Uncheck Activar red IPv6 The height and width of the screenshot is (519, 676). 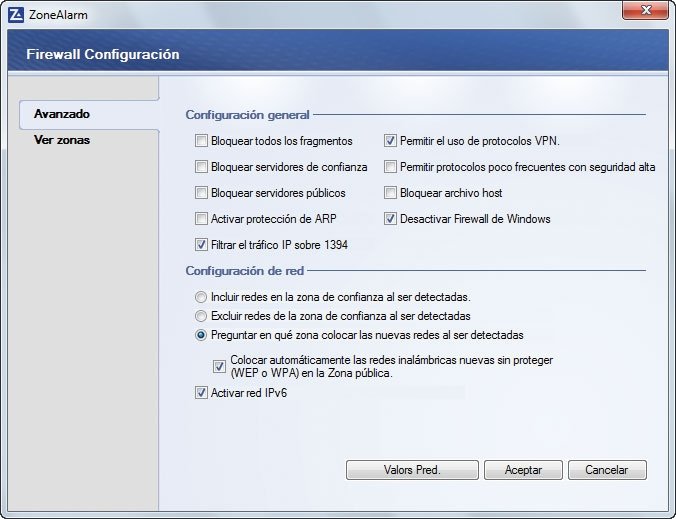click(201, 393)
